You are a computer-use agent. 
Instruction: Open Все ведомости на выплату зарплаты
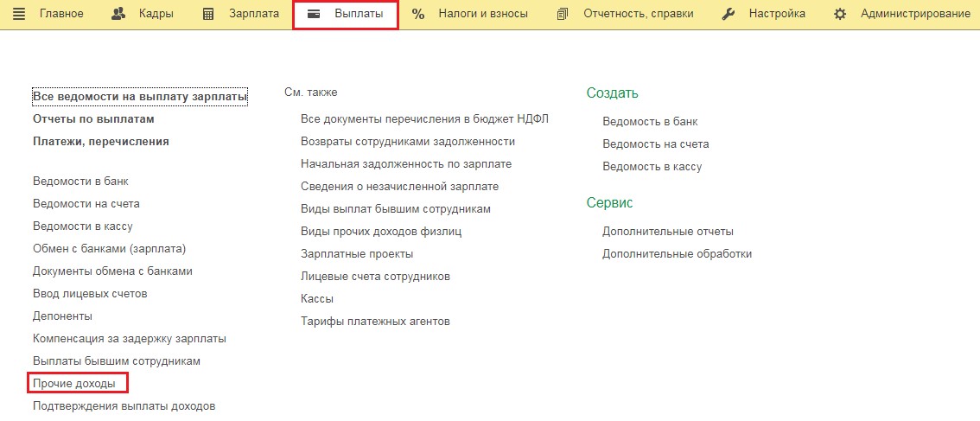(x=140, y=97)
